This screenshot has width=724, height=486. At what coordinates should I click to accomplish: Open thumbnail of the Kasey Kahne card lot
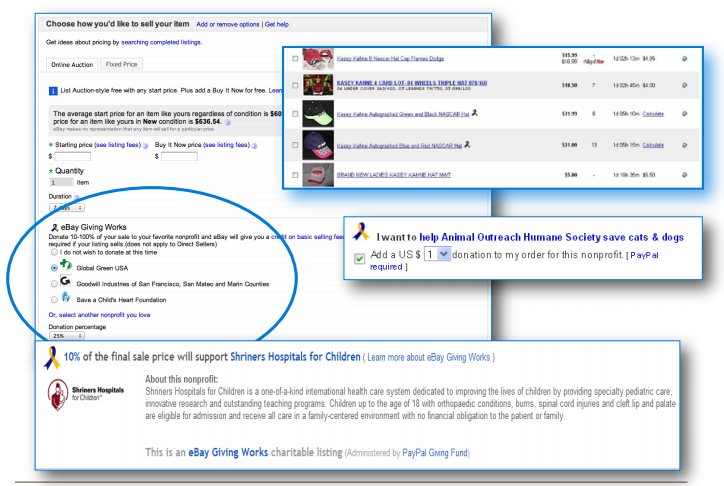point(318,85)
